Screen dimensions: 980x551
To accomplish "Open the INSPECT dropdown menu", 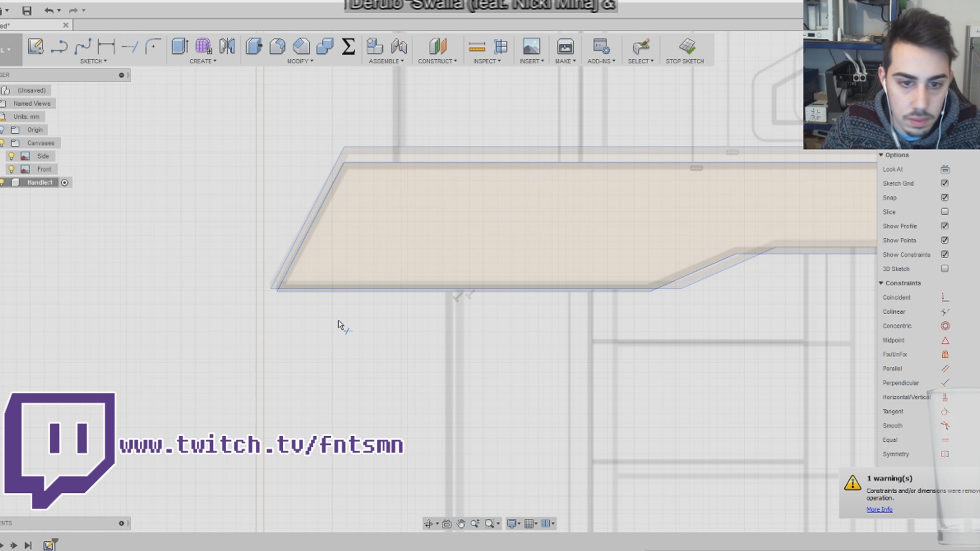I will [x=487, y=61].
